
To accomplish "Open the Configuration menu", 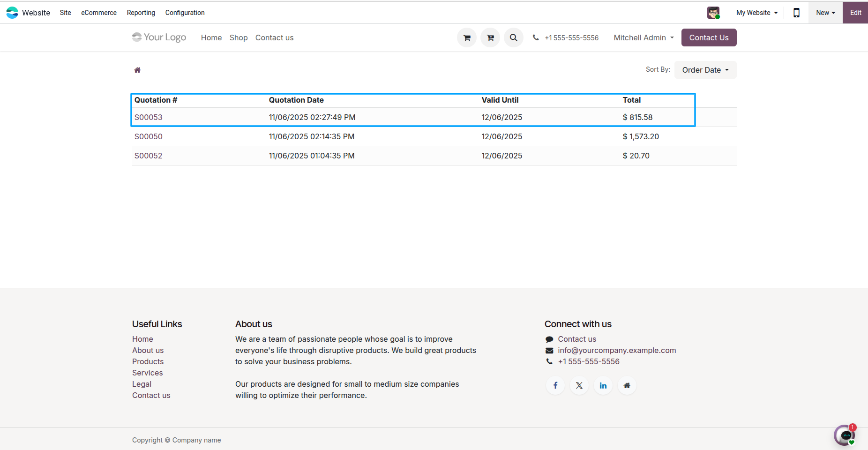I will (x=184, y=13).
